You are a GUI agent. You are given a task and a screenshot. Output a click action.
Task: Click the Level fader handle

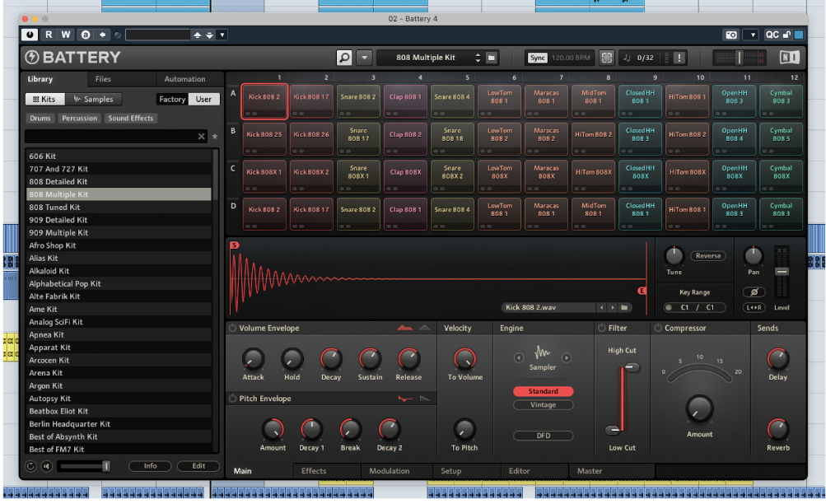(782, 271)
